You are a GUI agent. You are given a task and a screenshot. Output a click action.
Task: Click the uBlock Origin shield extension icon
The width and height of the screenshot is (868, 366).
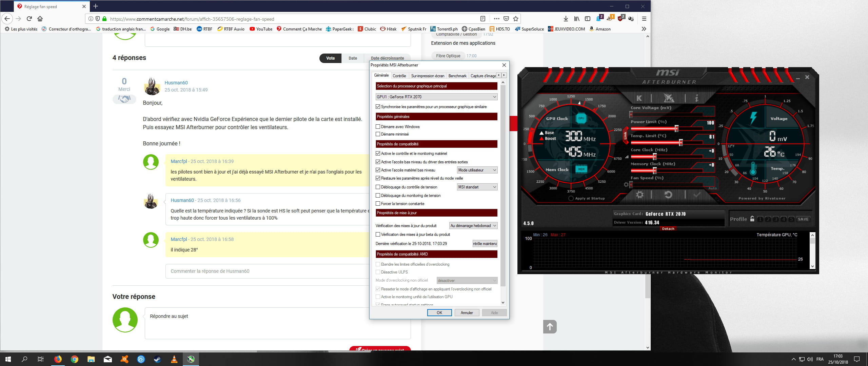coord(621,19)
